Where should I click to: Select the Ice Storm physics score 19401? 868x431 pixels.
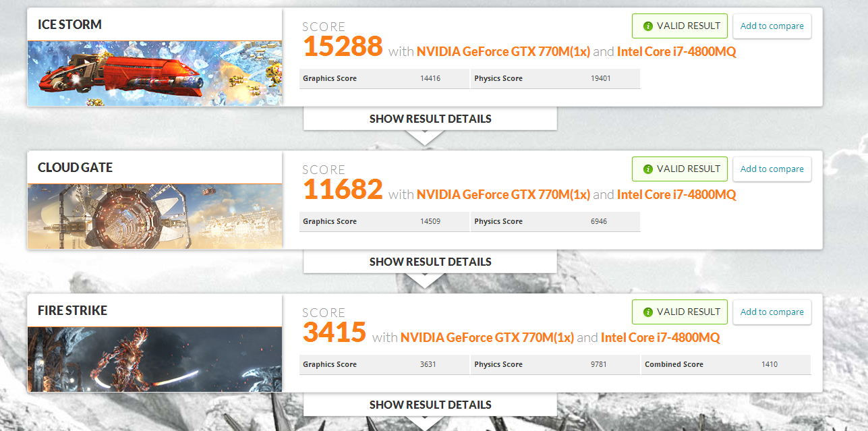[x=601, y=79]
